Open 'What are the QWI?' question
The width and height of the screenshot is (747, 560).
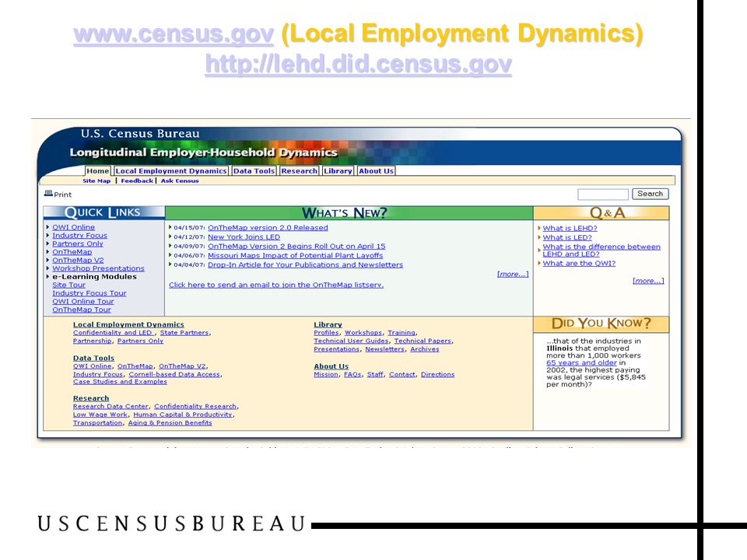point(579,263)
